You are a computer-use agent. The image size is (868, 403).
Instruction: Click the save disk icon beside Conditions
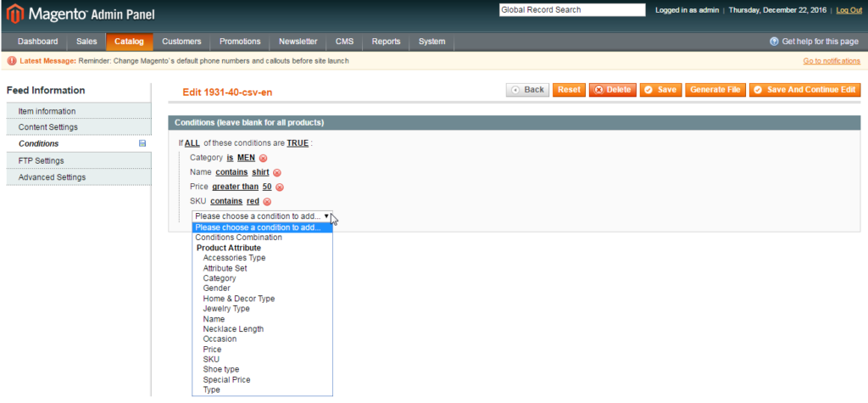(x=142, y=143)
